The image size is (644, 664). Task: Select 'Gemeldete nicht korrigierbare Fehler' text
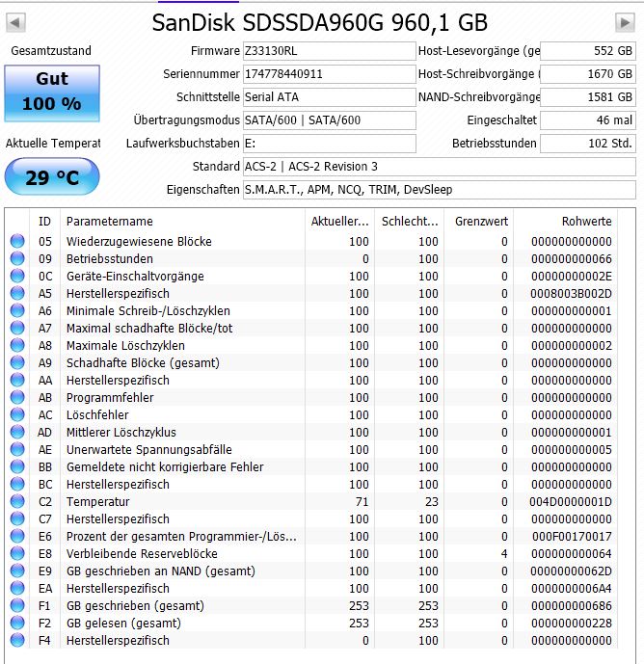[x=165, y=467]
